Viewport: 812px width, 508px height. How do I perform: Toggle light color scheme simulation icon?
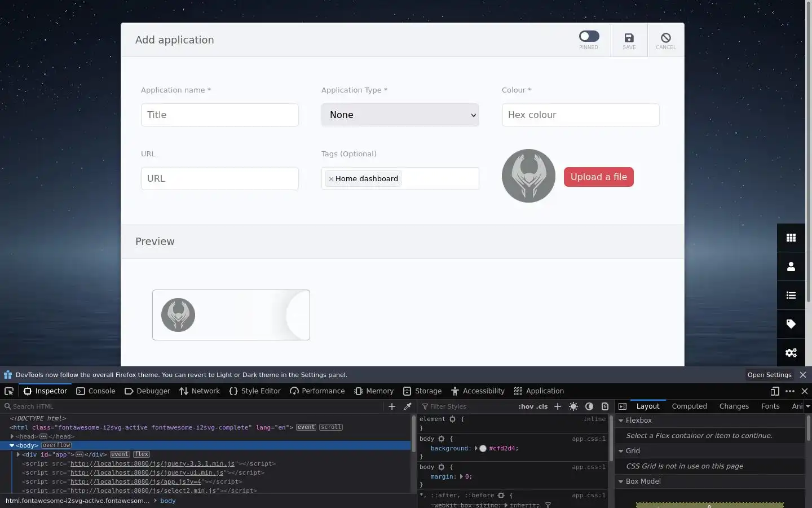point(573,406)
